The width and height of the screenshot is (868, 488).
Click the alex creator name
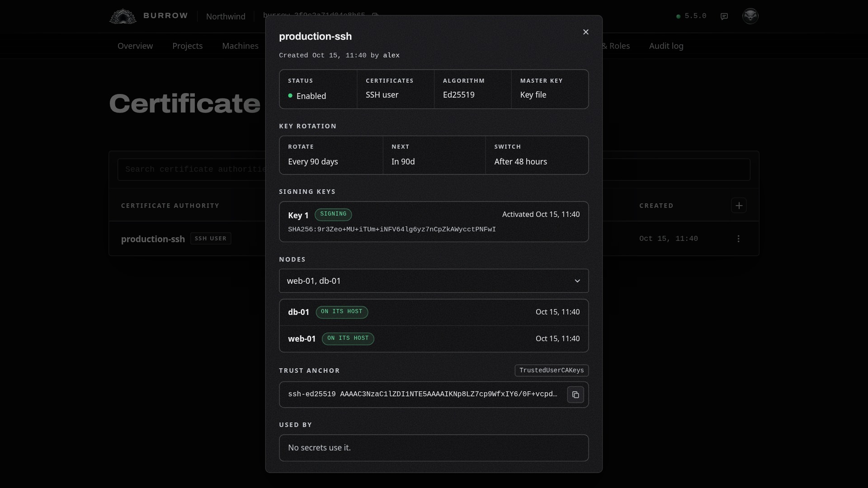pyautogui.click(x=392, y=56)
